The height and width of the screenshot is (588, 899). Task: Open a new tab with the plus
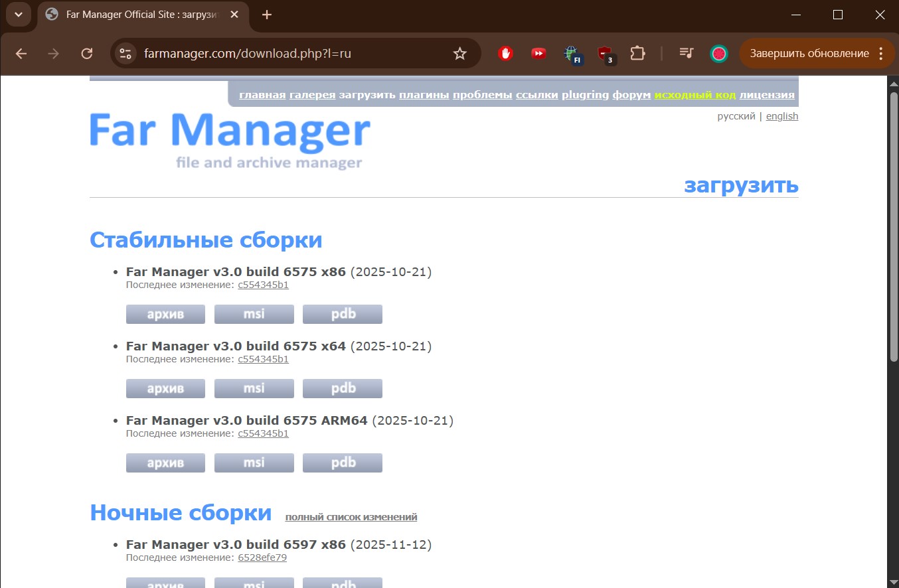(267, 14)
